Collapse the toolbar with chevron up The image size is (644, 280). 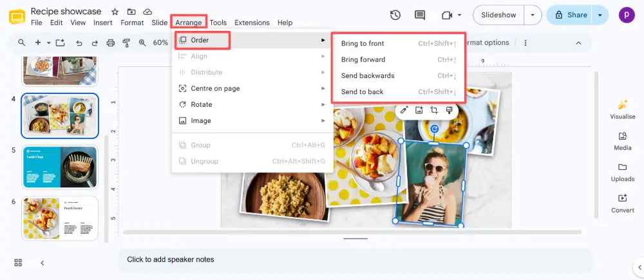[578, 42]
